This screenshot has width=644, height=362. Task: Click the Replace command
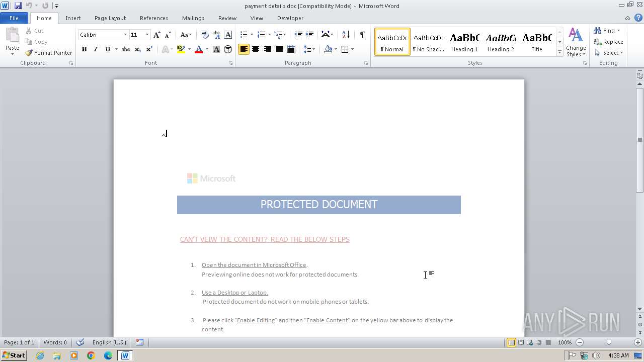pos(608,42)
